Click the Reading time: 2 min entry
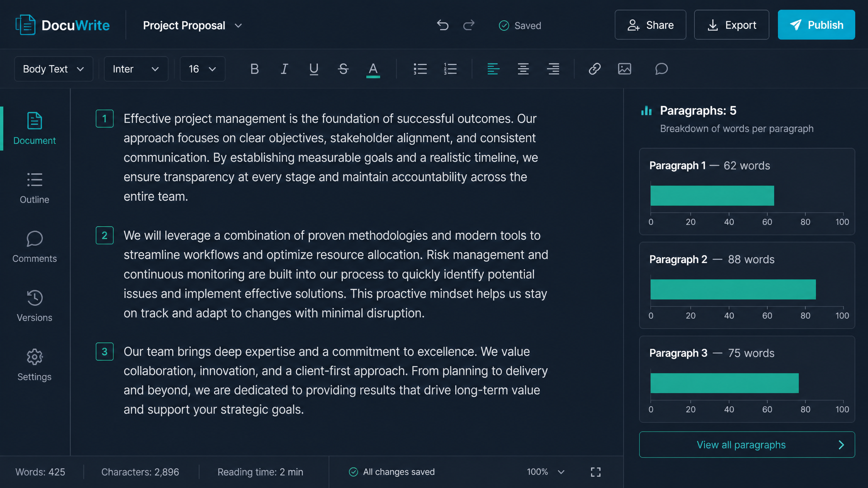Viewport: 868px width, 488px height. pyautogui.click(x=260, y=472)
